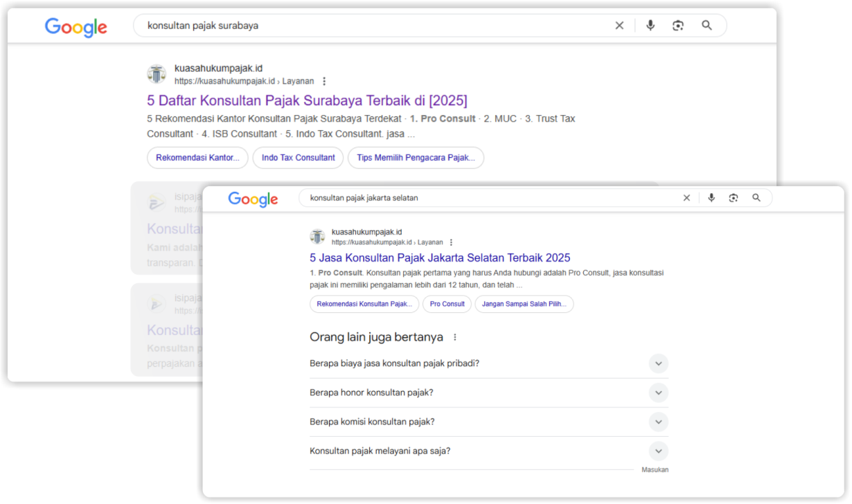
Task: Open '5 Jasa Konsultan Pajak Jakarta Selatan' link
Action: tap(440, 258)
